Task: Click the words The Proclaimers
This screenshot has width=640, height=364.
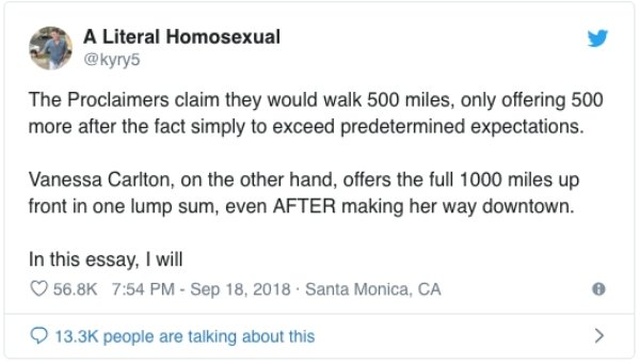Action: (99, 100)
